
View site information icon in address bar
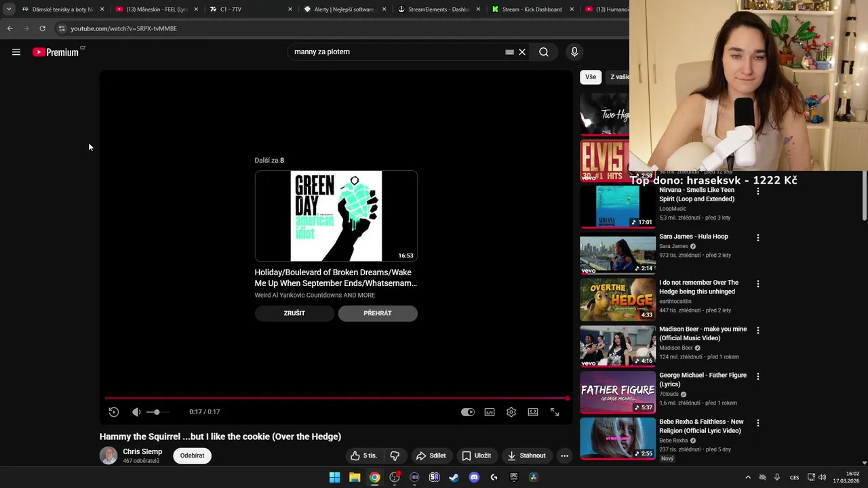coord(62,28)
